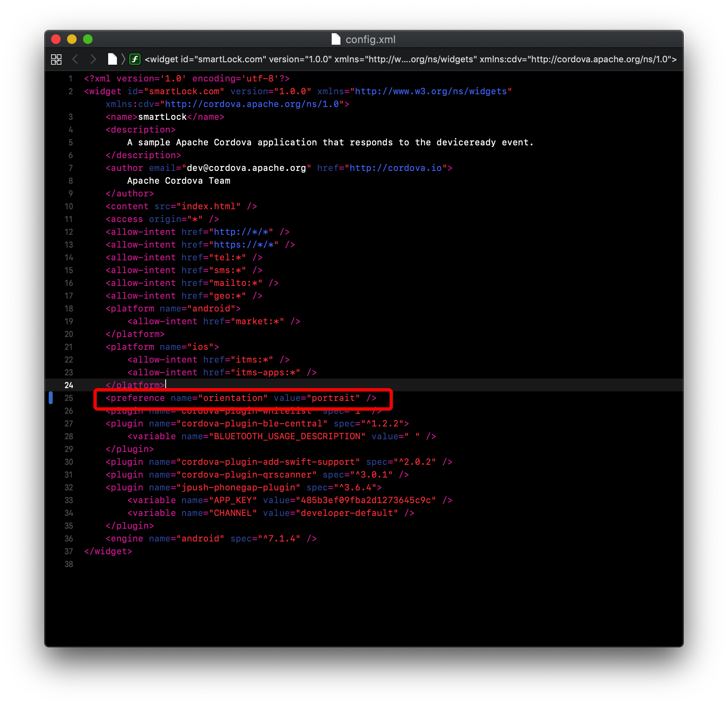Image resolution: width=728 pixels, height=706 pixels.
Task: Minimize window with yellow button
Action: (72, 39)
